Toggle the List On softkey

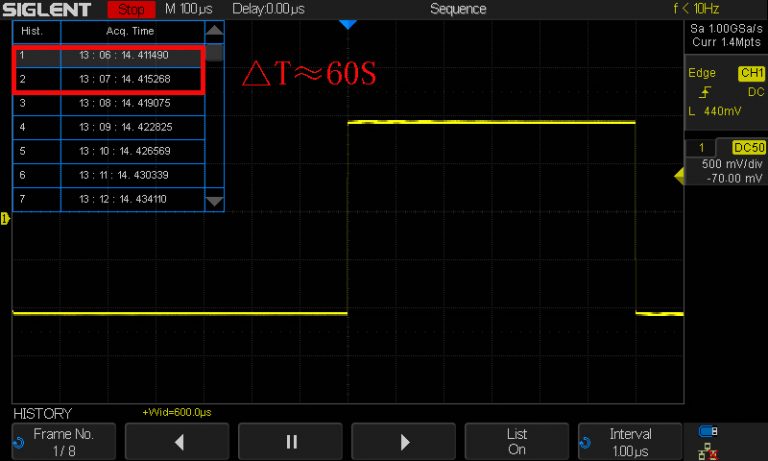(516, 441)
